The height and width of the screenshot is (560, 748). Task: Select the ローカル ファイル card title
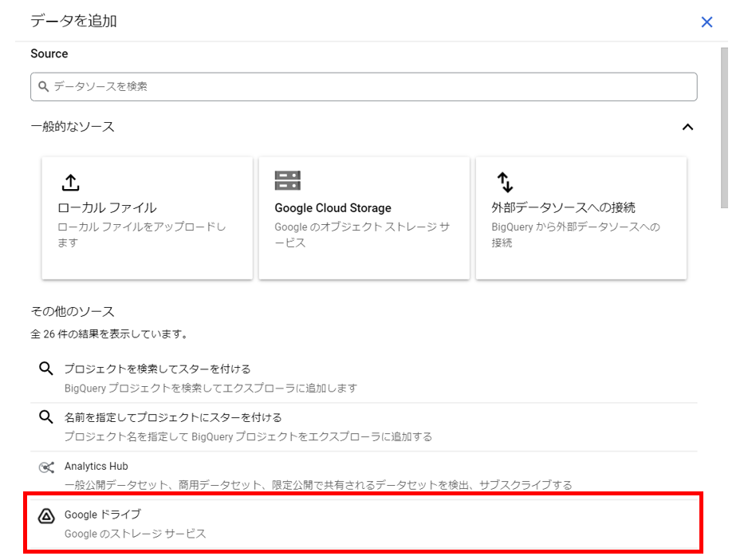(x=107, y=207)
